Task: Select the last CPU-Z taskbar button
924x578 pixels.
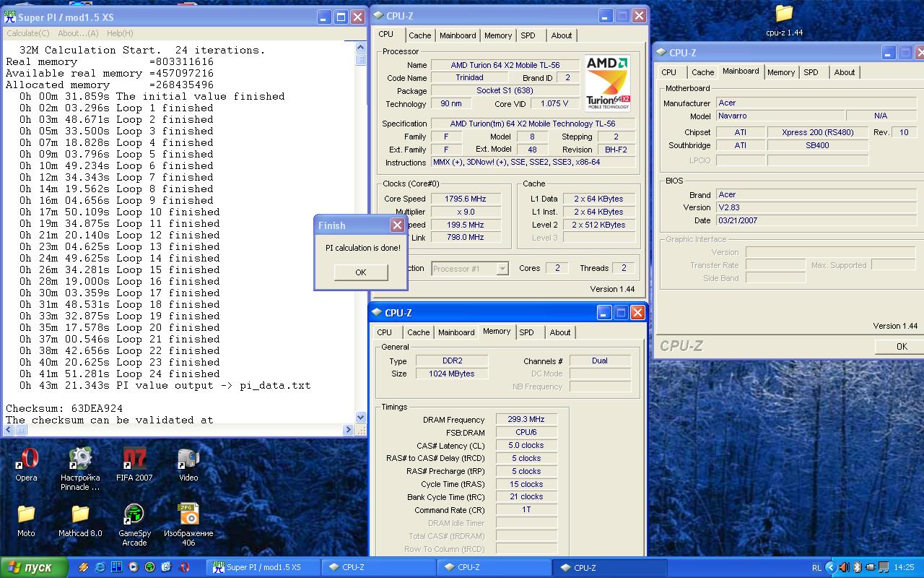Action: (609, 567)
